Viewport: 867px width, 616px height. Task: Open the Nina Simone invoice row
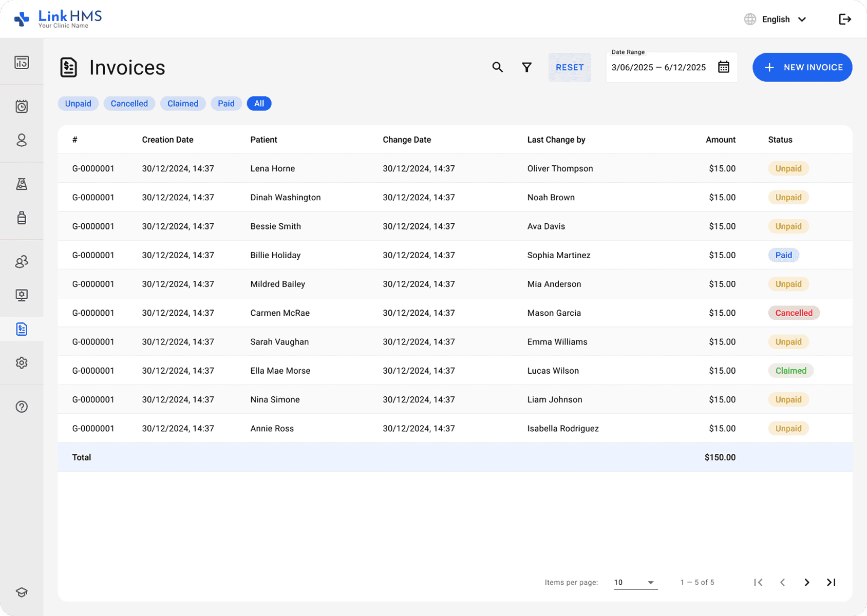455,399
